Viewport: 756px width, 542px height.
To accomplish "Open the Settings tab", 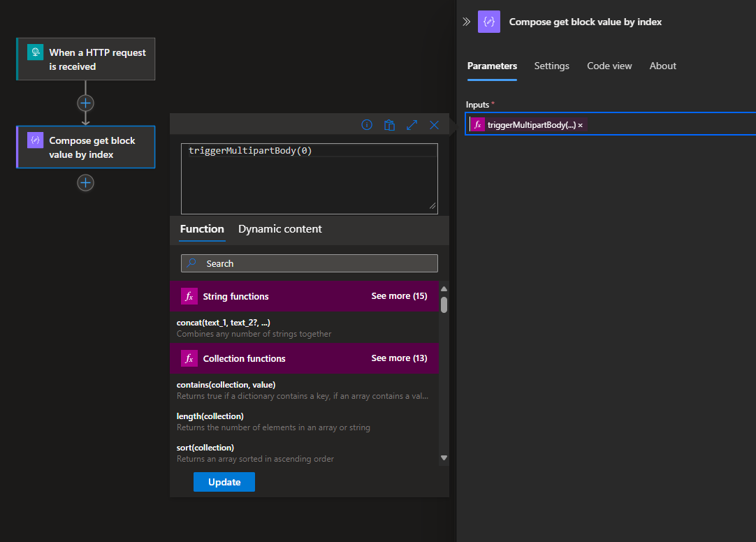I will point(551,66).
